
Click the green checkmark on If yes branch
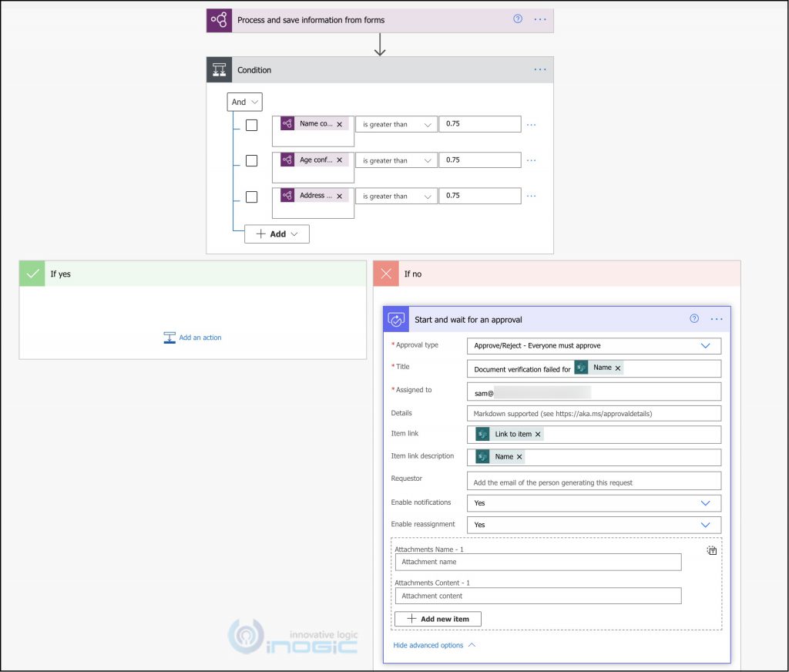click(x=32, y=273)
